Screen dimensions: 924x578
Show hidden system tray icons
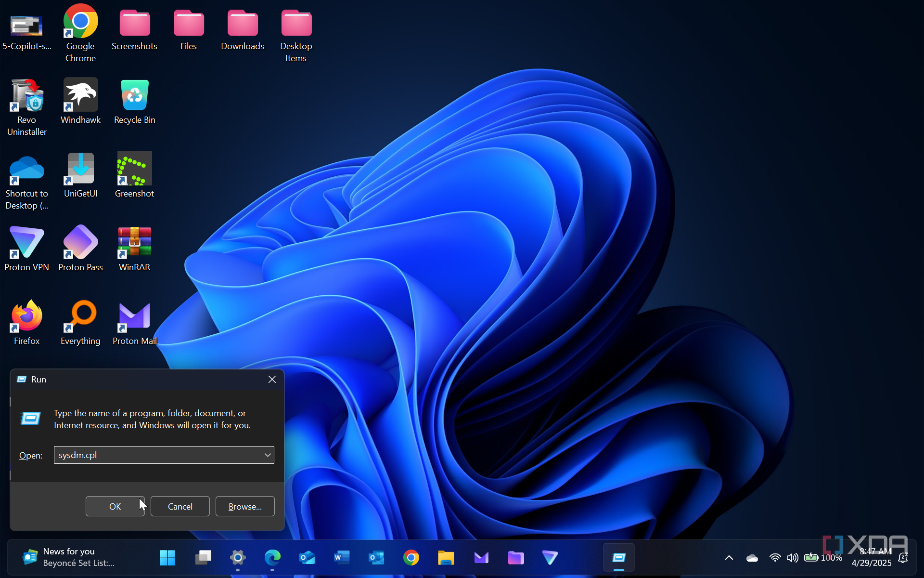tap(729, 558)
